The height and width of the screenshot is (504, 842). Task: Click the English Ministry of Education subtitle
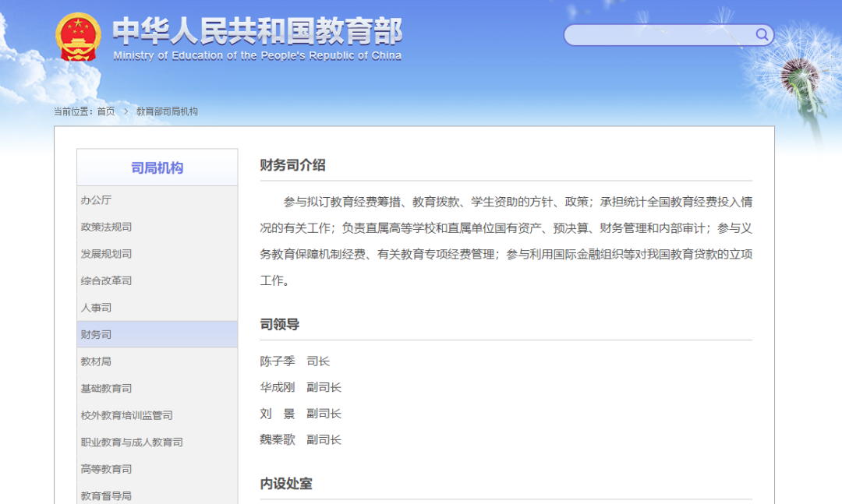[x=257, y=56]
